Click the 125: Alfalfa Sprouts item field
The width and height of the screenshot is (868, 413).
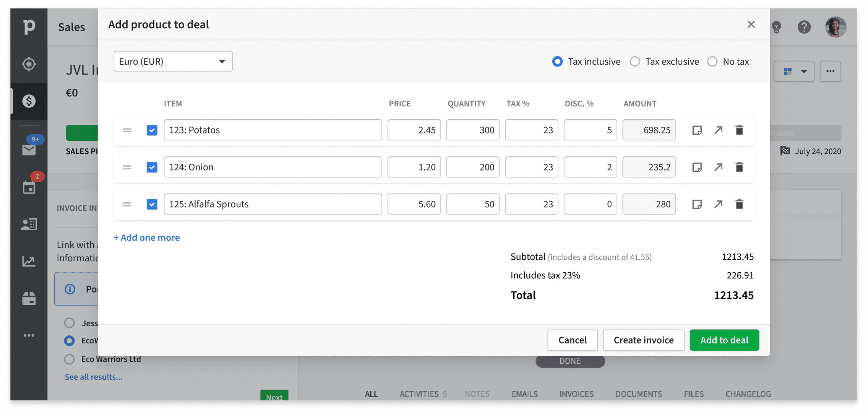coord(273,204)
